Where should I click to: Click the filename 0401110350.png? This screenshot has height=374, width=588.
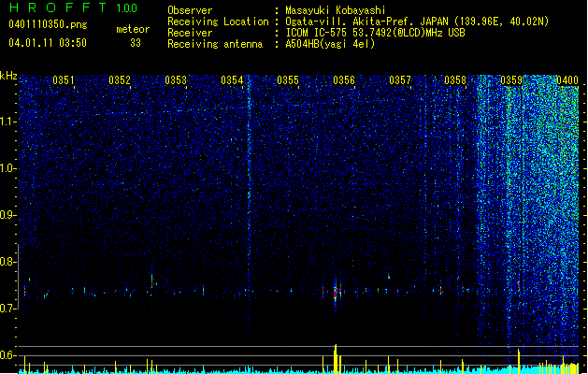click(x=48, y=25)
